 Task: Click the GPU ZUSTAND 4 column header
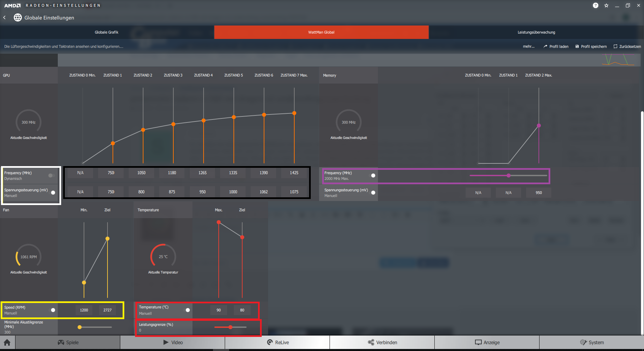pos(203,75)
